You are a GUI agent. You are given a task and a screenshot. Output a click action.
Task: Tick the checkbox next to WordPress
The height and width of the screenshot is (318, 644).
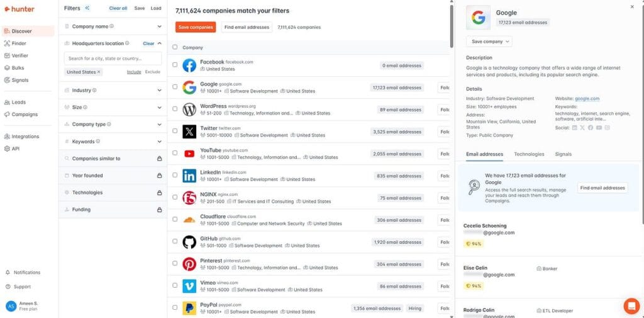click(175, 109)
